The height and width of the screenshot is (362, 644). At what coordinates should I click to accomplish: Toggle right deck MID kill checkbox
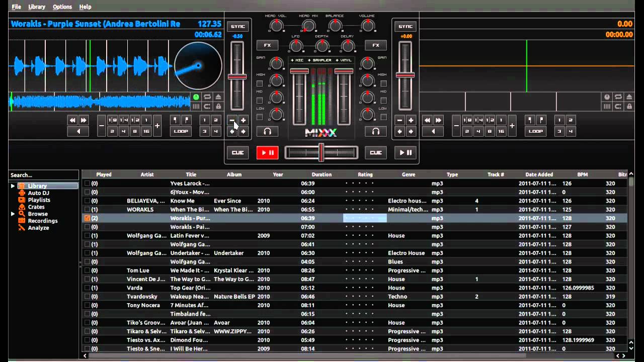[x=383, y=100]
